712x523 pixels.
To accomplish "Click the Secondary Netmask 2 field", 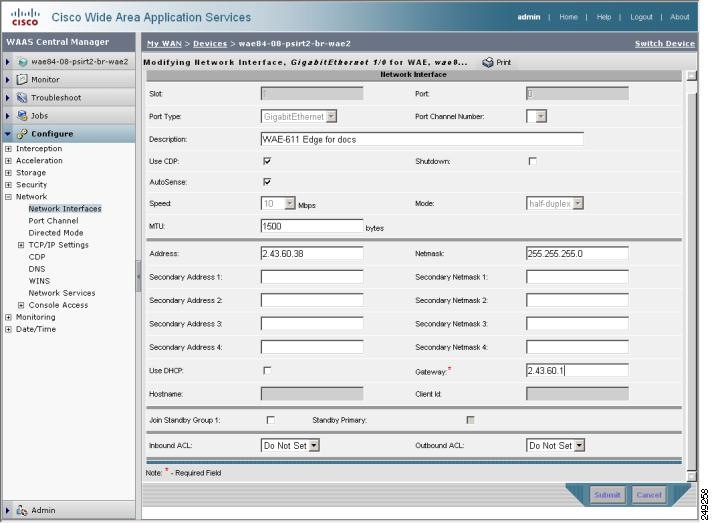I will click(x=577, y=300).
